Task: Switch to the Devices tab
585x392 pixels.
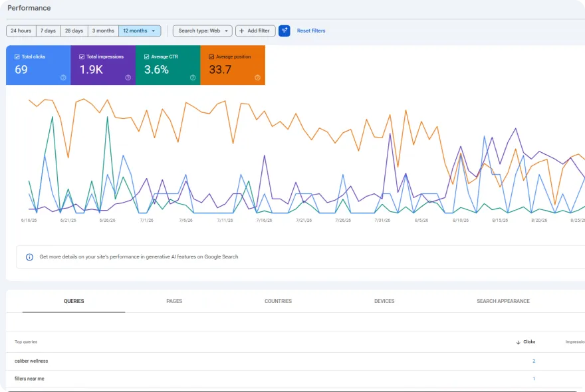Action: coord(384,301)
